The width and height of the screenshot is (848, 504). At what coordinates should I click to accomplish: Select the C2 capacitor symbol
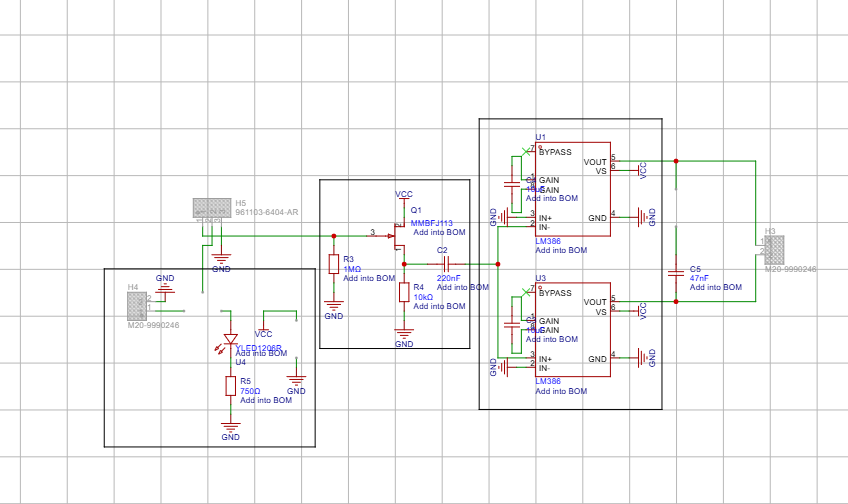point(446,264)
